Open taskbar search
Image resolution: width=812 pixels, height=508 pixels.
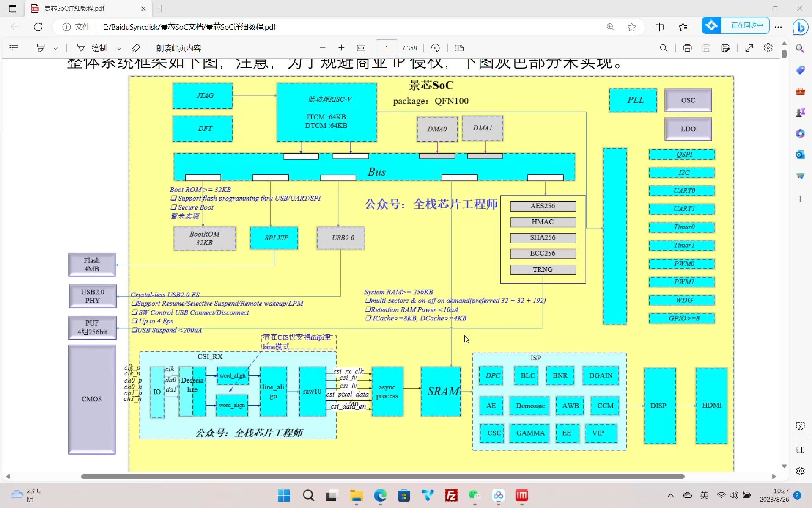point(308,495)
